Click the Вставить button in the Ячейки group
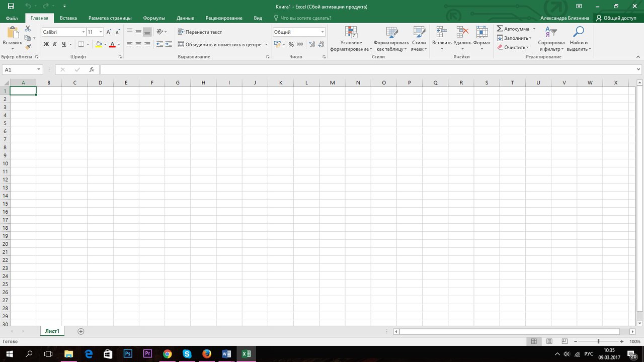This screenshot has width=644, height=362. (x=442, y=37)
